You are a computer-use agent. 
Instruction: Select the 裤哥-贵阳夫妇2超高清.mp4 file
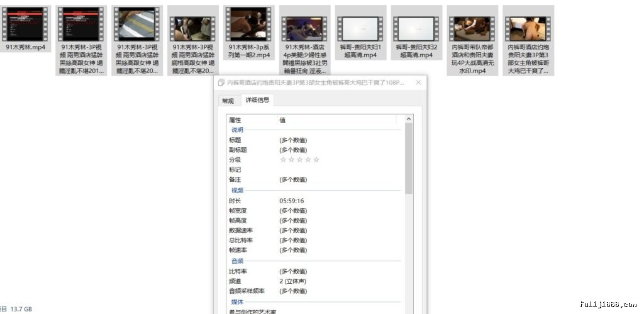coord(416,33)
